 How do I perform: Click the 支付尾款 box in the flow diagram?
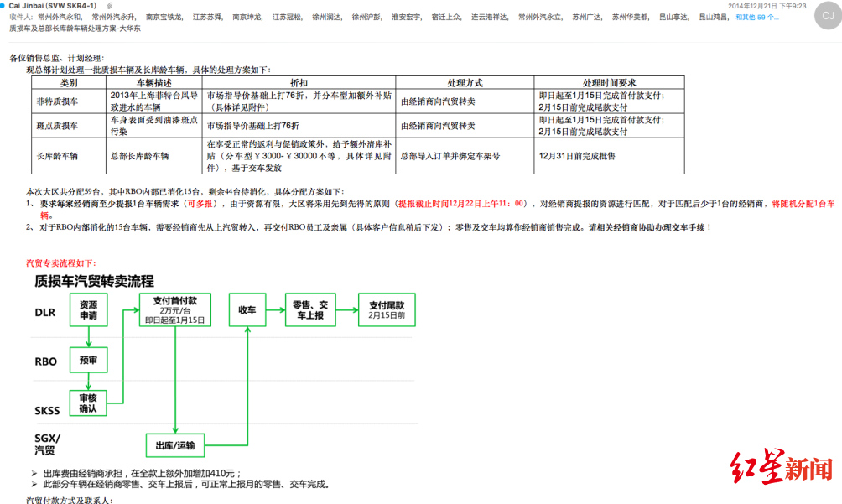(386, 309)
